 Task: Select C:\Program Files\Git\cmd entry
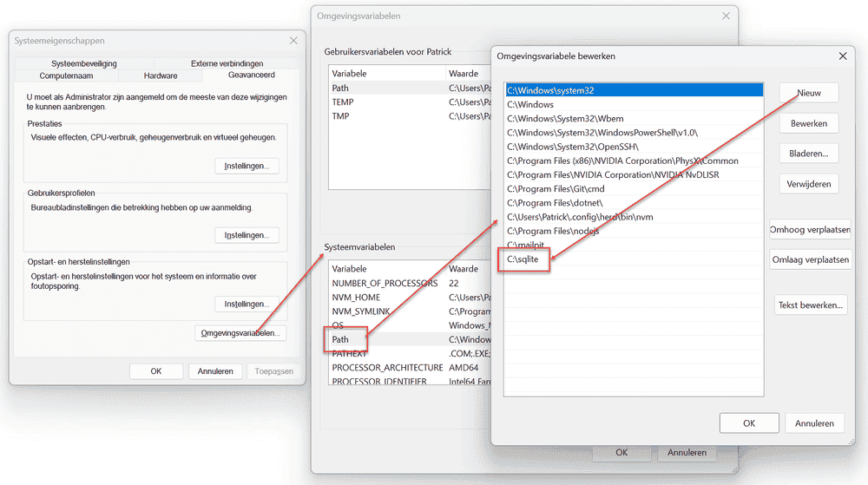click(556, 189)
